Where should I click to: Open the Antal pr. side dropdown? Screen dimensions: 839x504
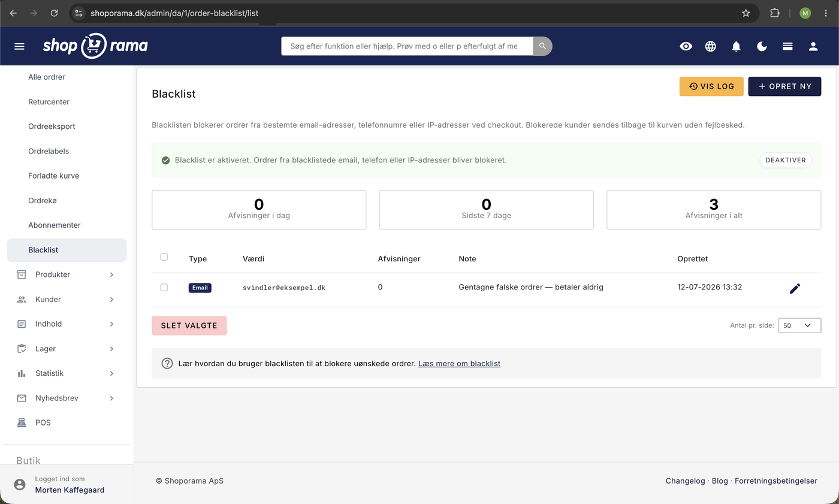click(799, 325)
